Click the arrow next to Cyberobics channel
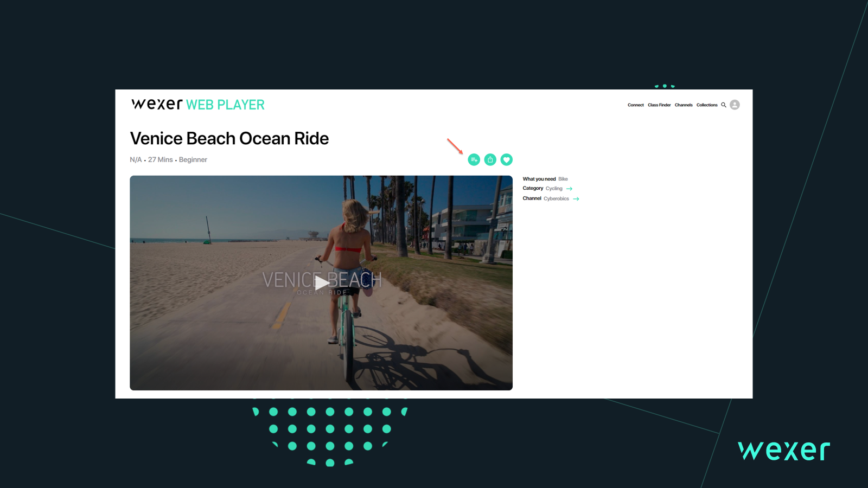868x488 pixels. 576,199
